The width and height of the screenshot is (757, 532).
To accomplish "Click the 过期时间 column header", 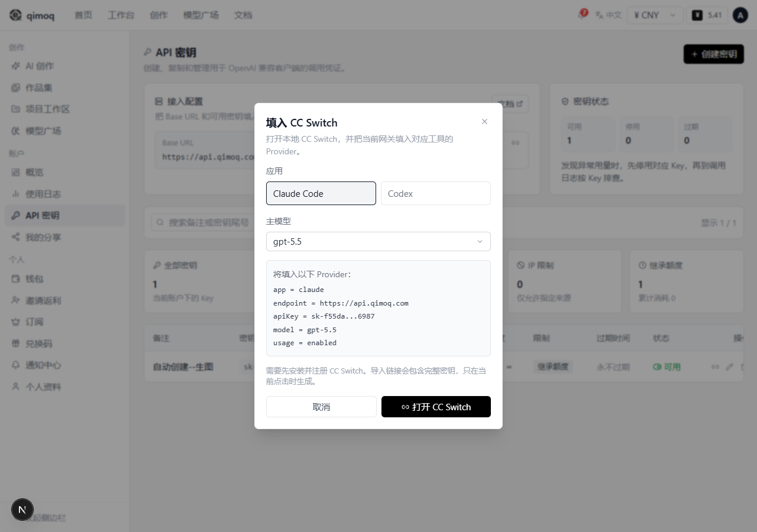I will [613, 338].
